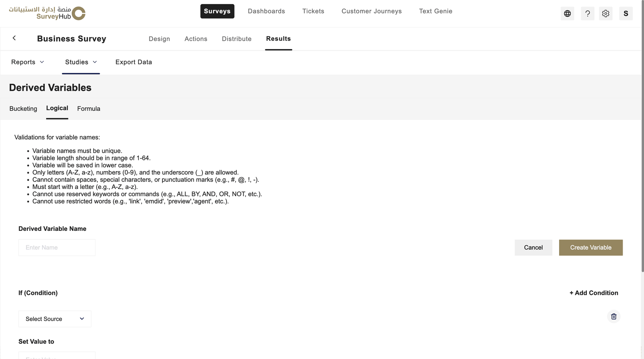The width and height of the screenshot is (644, 359).
Task: Click the Business Survey title
Action: (72, 39)
